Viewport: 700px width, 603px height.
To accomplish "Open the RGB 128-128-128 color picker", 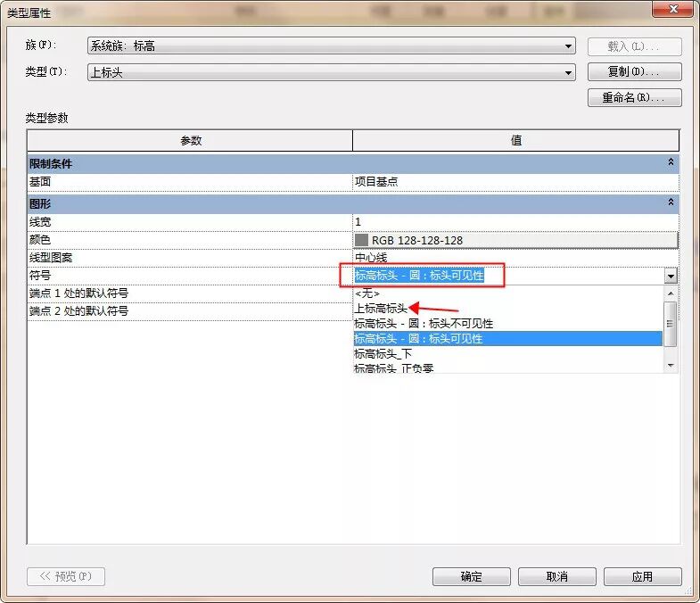I will [515, 240].
